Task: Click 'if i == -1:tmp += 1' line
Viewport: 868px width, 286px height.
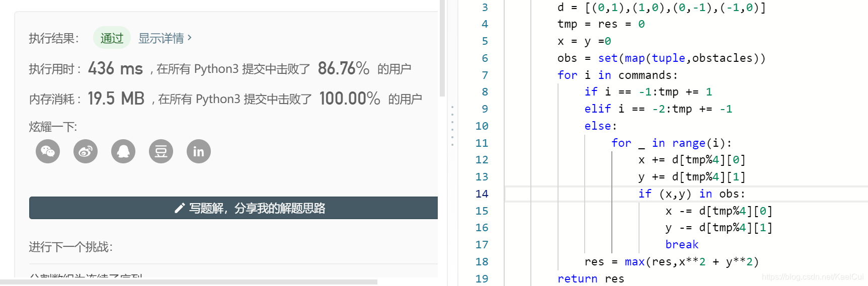Action: pyautogui.click(x=648, y=92)
